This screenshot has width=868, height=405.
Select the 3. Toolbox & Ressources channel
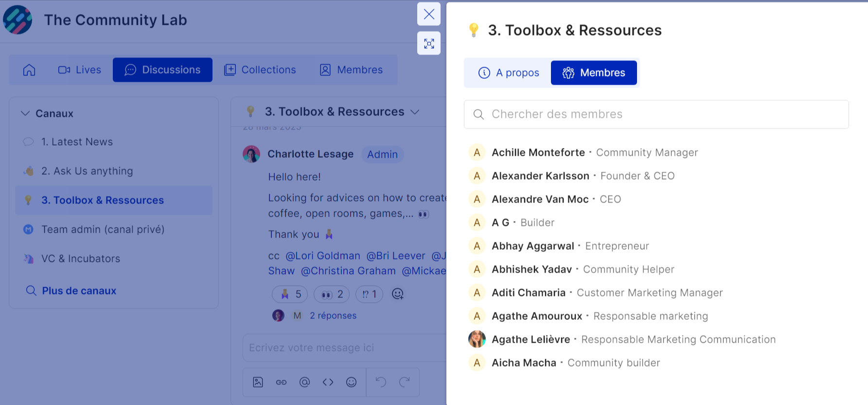(114, 200)
